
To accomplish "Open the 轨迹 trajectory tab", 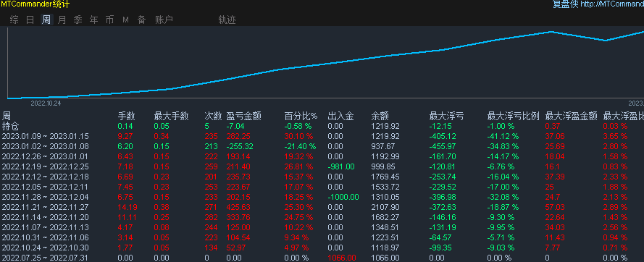I will click(x=227, y=20).
